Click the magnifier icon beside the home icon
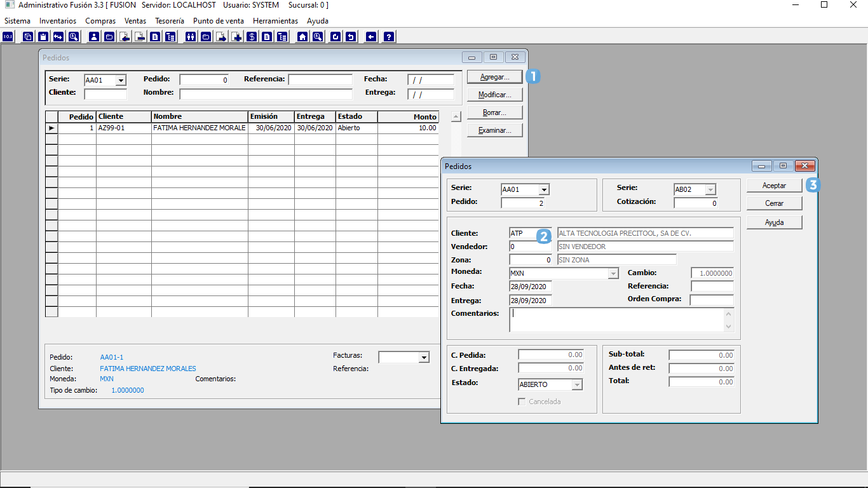868x488 pixels. tap(318, 37)
